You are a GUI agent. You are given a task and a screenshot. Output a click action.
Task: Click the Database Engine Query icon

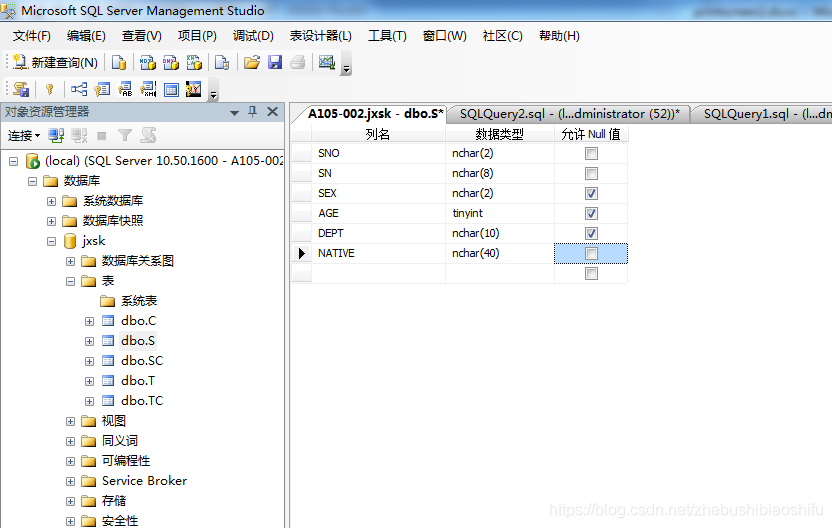[119, 63]
